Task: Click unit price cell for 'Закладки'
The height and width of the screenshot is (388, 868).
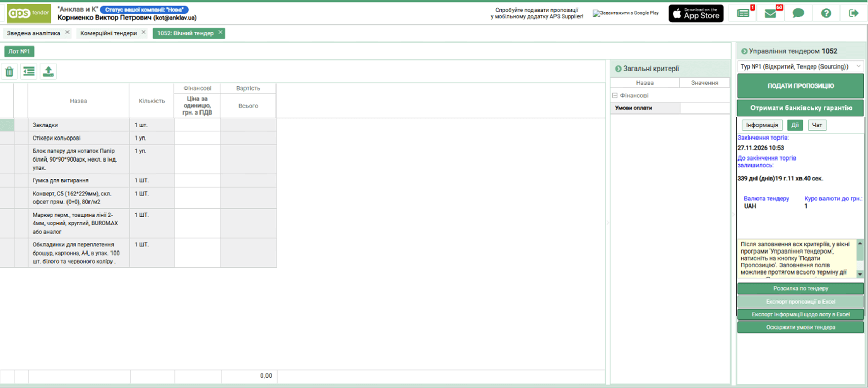Action: coord(197,125)
